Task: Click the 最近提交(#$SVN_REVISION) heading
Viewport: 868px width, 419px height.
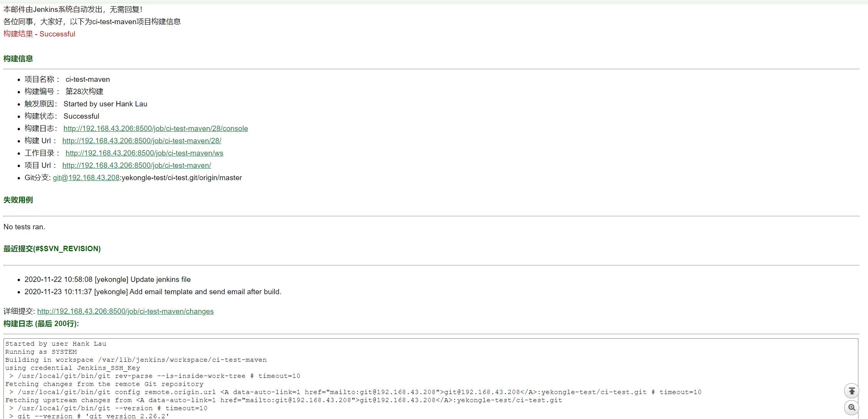Action: pyautogui.click(x=52, y=249)
